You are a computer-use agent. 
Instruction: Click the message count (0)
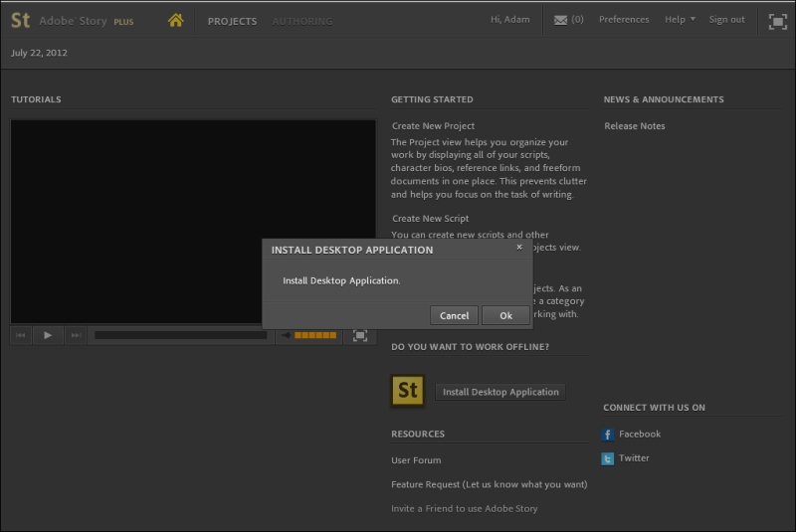pyautogui.click(x=577, y=19)
